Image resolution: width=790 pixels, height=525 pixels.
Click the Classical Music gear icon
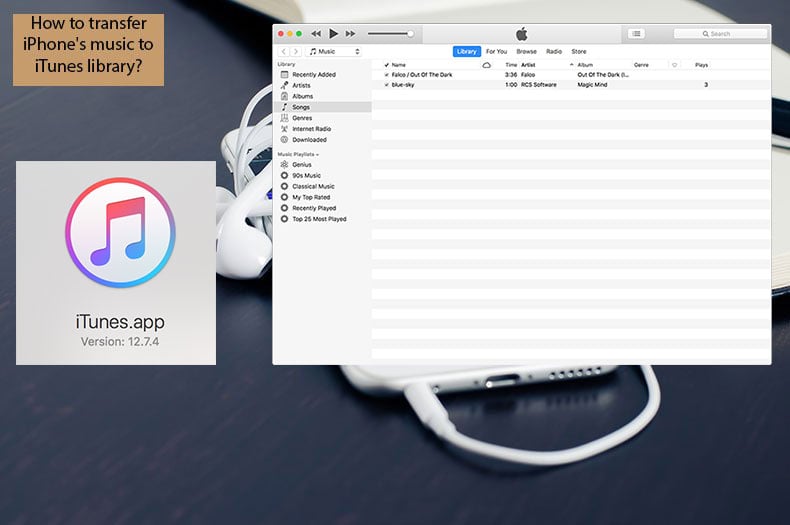coord(284,186)
